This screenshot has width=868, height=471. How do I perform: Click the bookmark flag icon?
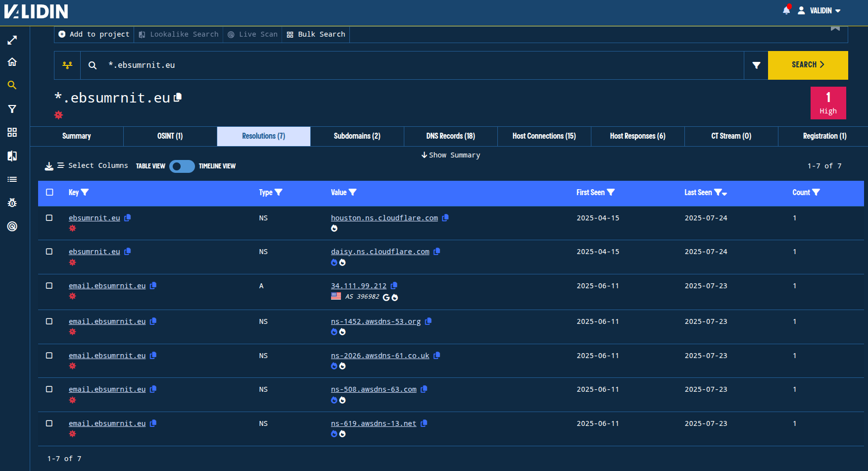[x=835, y=28]
